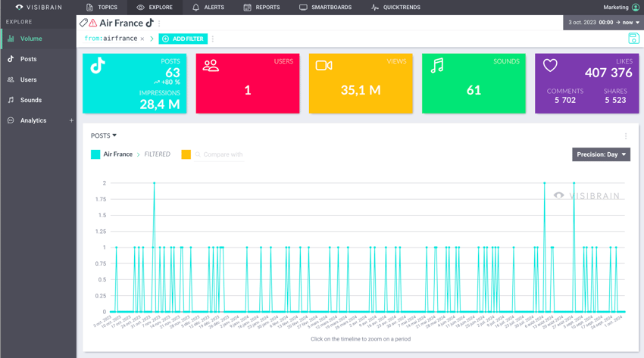Image resolution: width=644 pixels, height=358 pixels.
Task: Open the Smartboards tab
Action: (x=325, y=8)
